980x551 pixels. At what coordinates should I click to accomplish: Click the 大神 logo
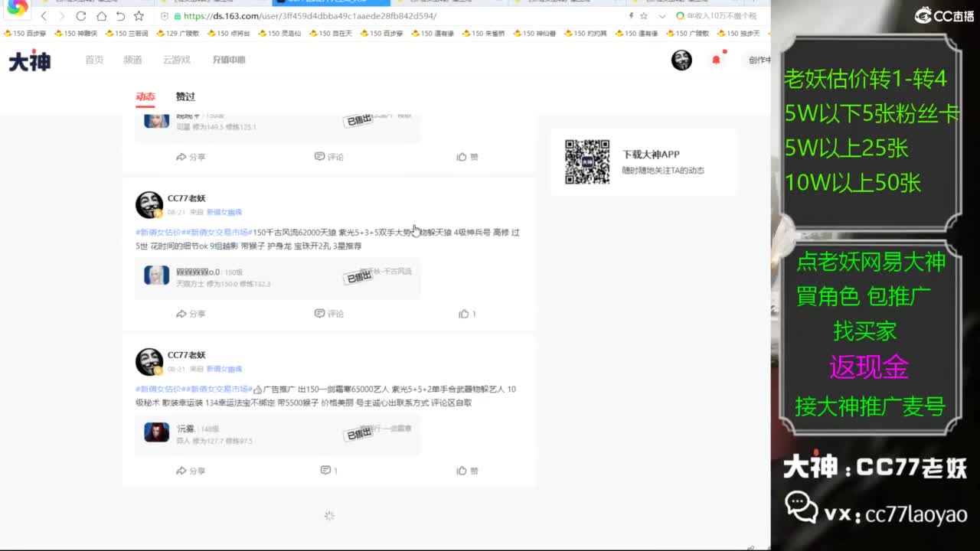(x=28, y=60)
